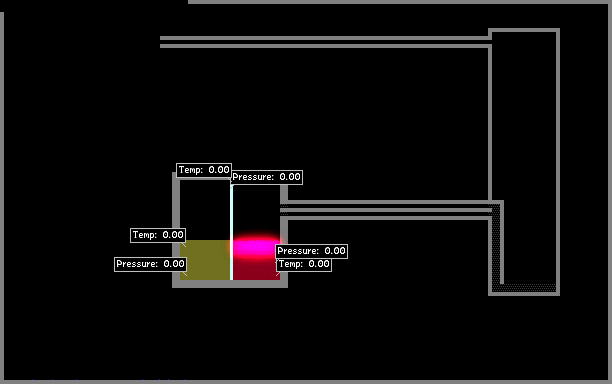612x384 pixels.
Task: Select the dark red liquid below the glow
Action: tap(256, 270)
